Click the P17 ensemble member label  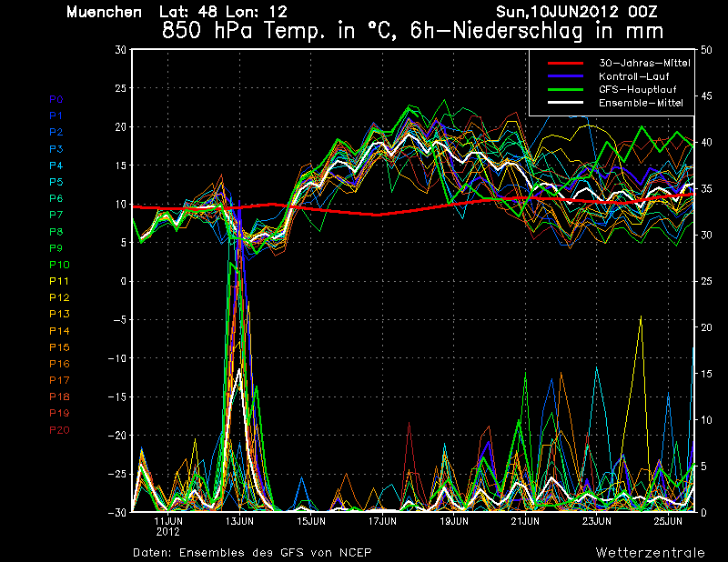point(59,380)
